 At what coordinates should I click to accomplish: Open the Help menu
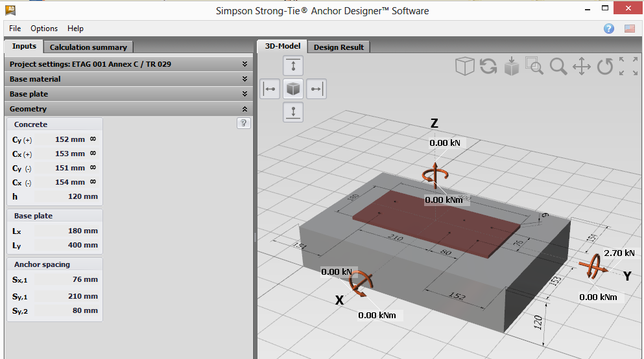(76, 29)
